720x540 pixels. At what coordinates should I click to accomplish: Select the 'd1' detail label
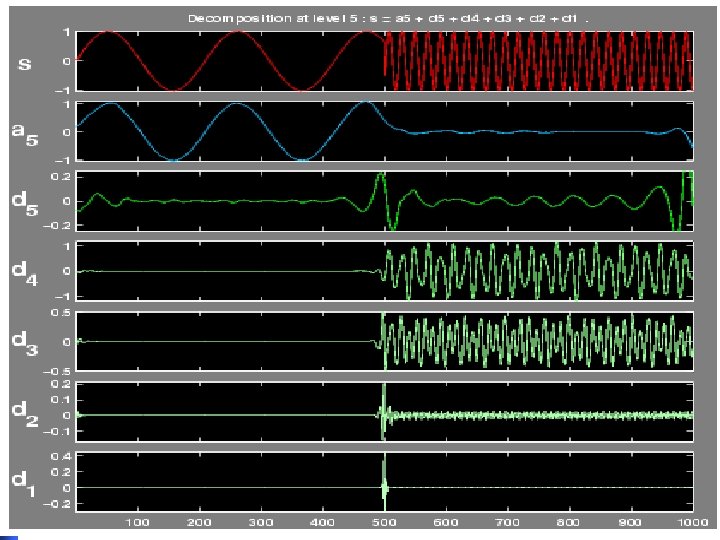coord(24,483)
